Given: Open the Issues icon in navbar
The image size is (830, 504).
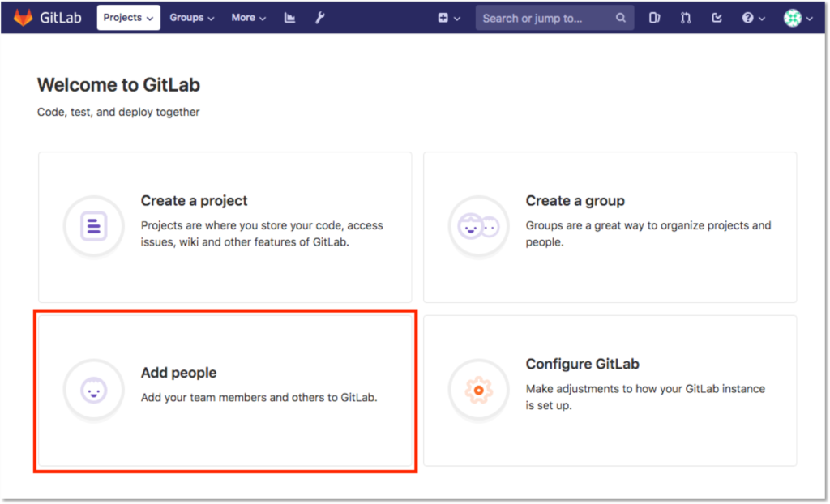Looking at the screenshot, I should [x=654, y=18].
